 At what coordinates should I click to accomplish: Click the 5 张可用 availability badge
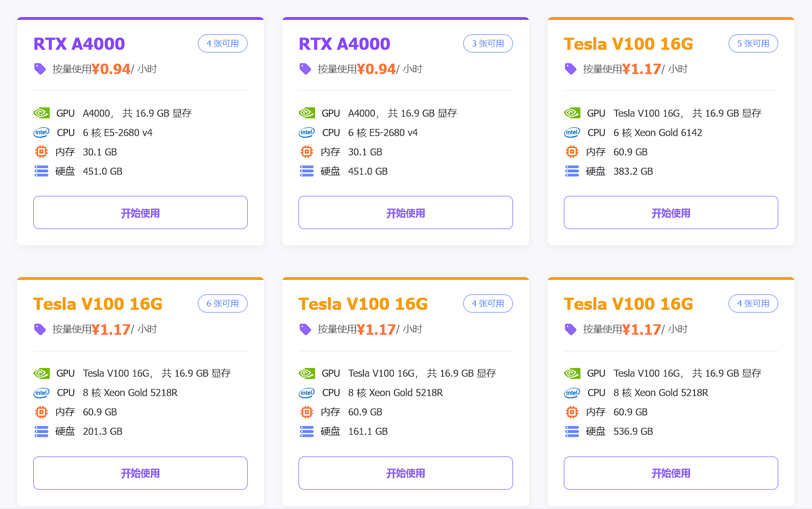753,44
